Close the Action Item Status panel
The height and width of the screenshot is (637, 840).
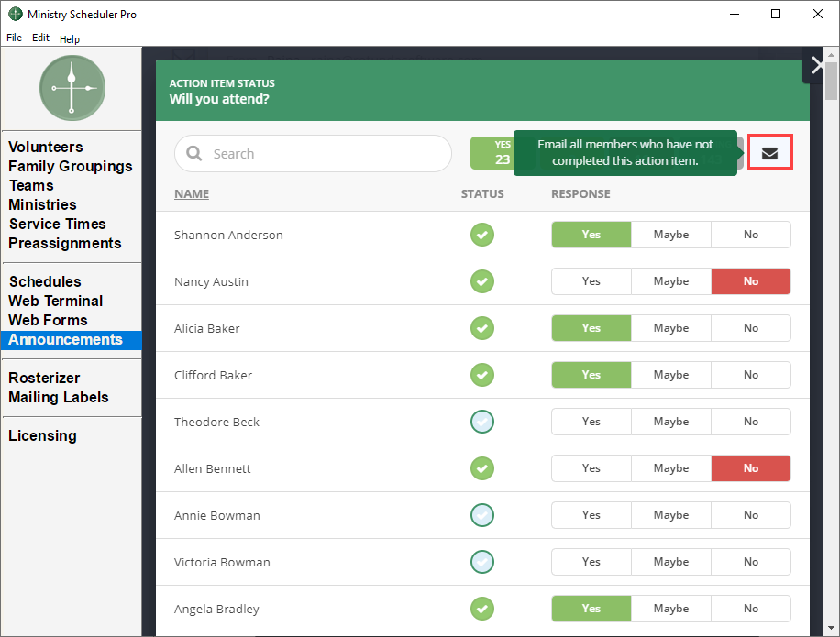point(819,66)
